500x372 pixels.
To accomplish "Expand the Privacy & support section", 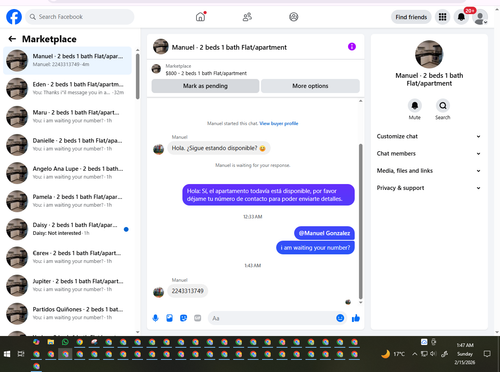I will (x=429, y=188).
